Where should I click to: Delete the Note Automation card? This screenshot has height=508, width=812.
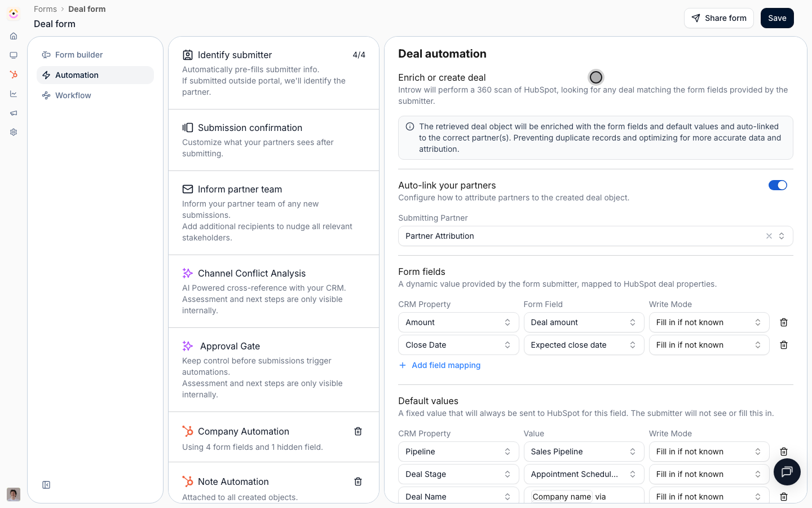coord(358,481)
